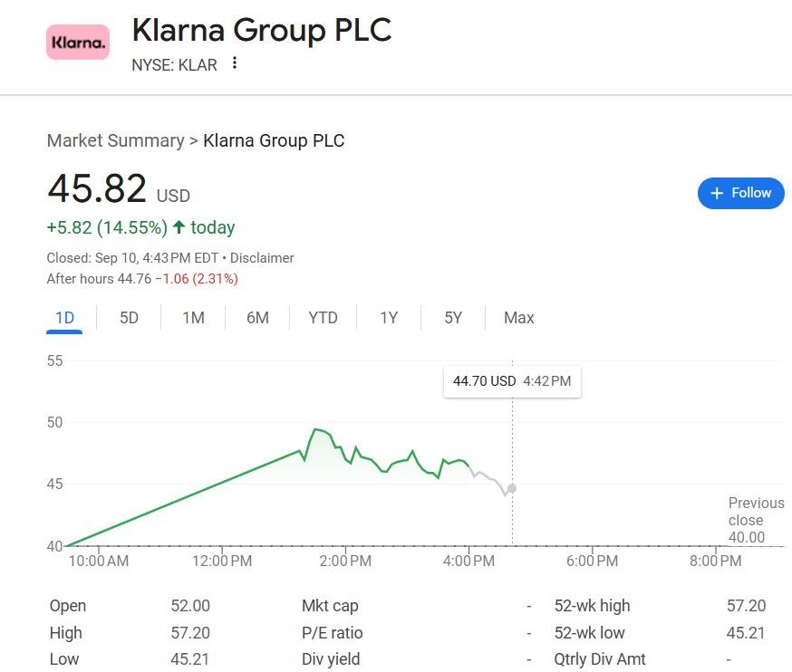Click the Previous close 40.00 label

coord(755,520)
